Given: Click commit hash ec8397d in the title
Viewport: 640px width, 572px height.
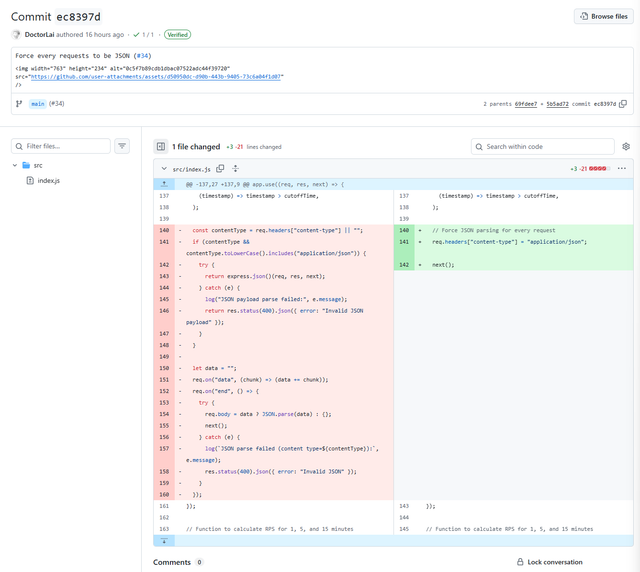Looking at the screenshot, I should pos(78,17).
